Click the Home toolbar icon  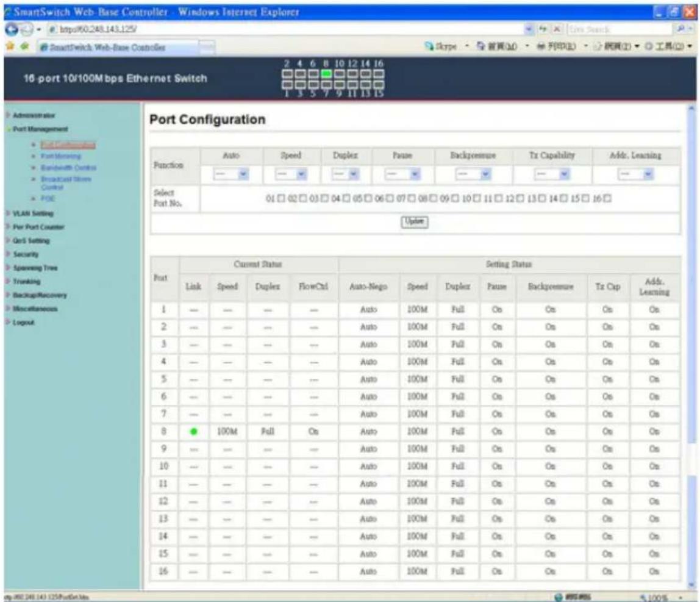(x=480, y=46)
